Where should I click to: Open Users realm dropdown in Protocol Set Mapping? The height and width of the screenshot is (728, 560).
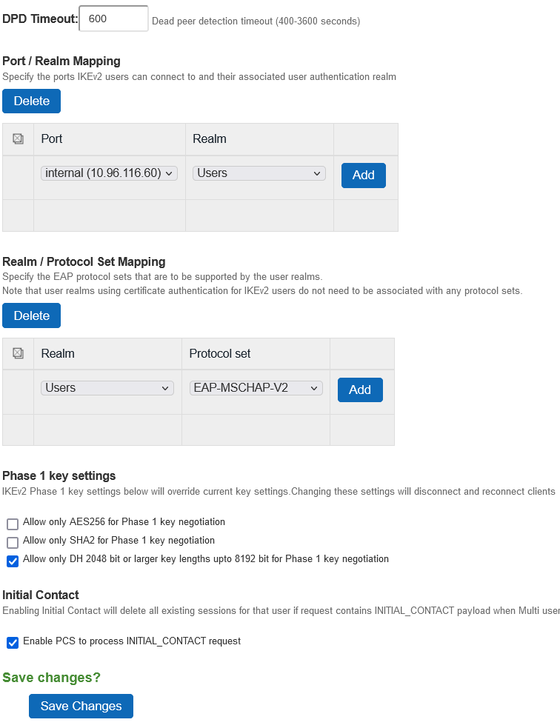tap(107, 388)
